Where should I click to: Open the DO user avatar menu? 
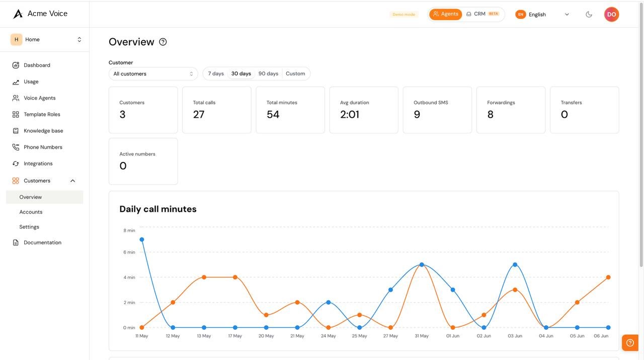point(611,15)
